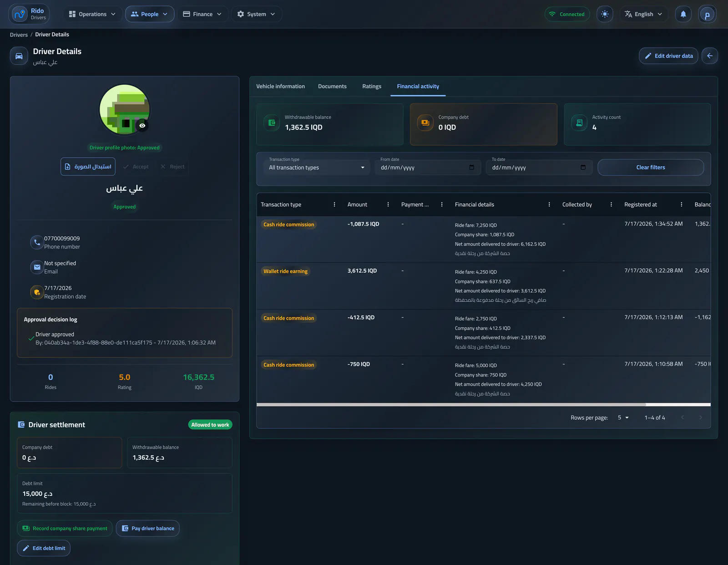Open the To date calendar picker icon

point(583,168)
